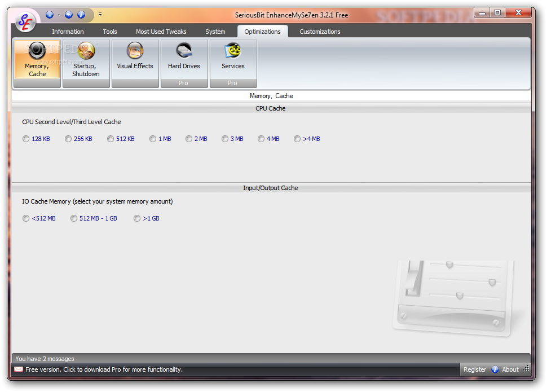
Task: Click the Free version download Pro message
Action: tap(104, 369)
